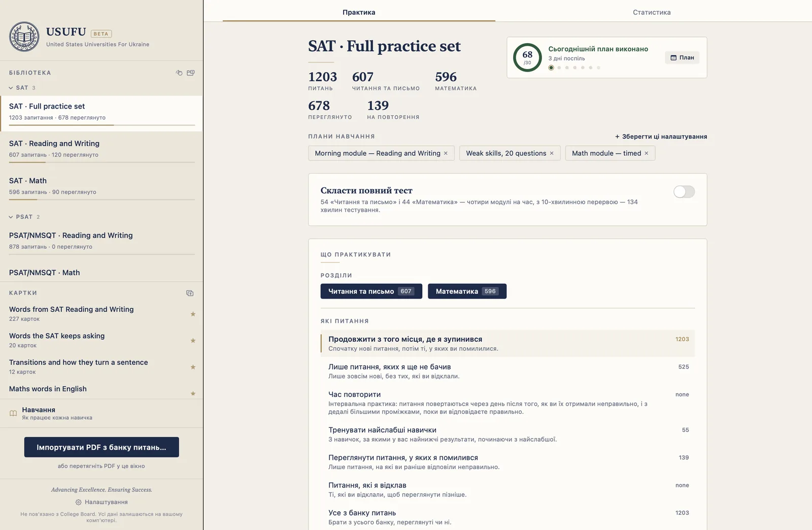
Task: Click the USUFU crest logo
Action: 24,37
